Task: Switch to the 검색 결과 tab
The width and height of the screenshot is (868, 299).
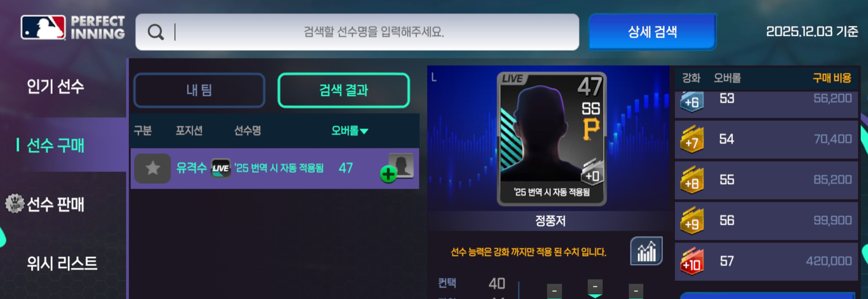Action: point(344,91)
